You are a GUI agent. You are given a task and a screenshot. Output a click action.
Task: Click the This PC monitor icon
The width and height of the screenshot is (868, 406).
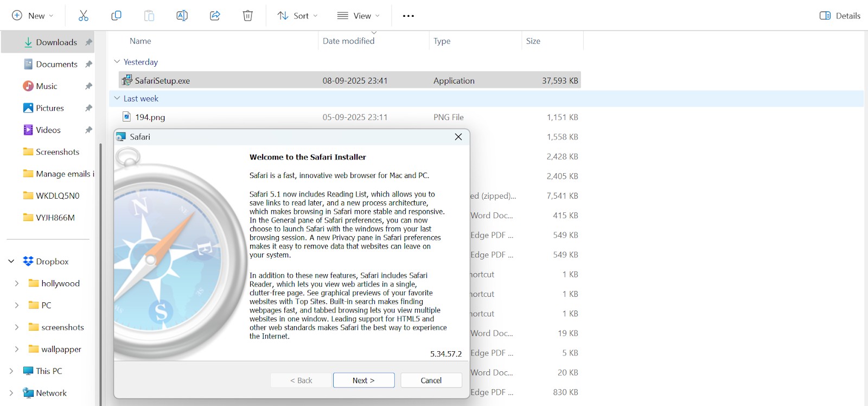click(x=28, y=371)
